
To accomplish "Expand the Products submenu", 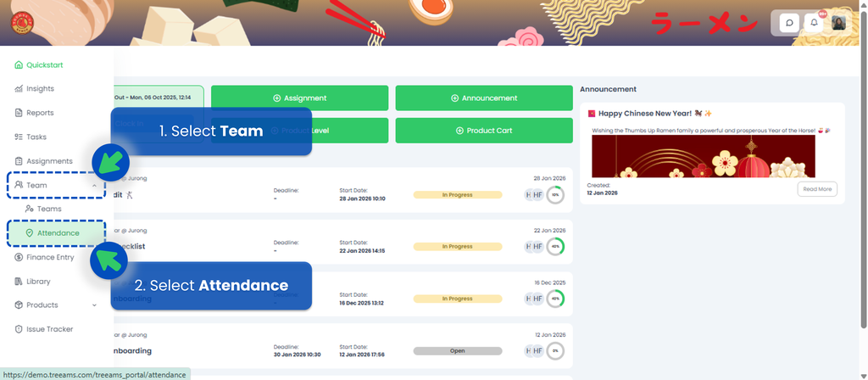I will click(x=94, y=305).
